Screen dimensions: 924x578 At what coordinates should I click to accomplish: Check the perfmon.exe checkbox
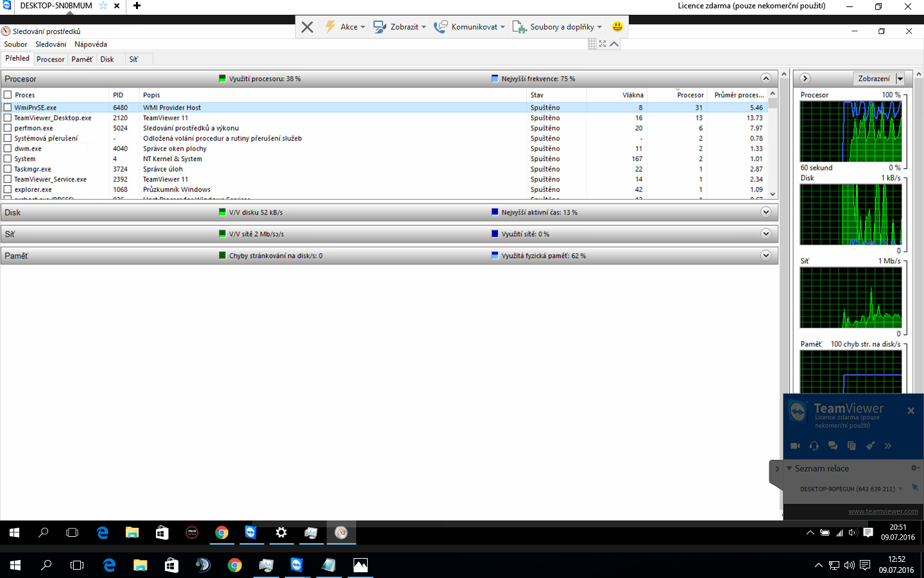(8, 128)
